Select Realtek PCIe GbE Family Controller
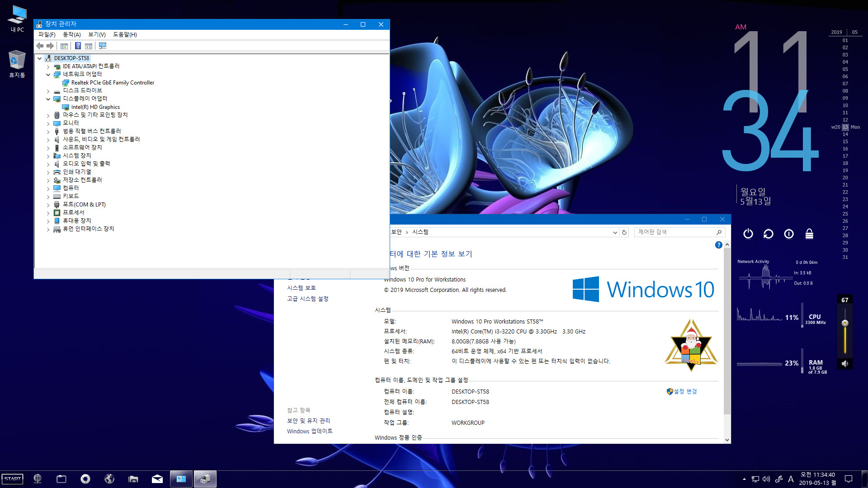 point(113,83)
